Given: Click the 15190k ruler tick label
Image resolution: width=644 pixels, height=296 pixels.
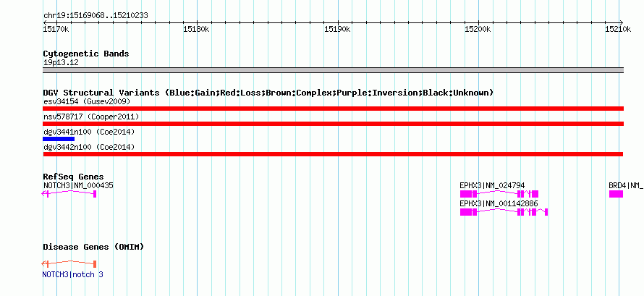Looking at the screenshot, I should 337,29.
